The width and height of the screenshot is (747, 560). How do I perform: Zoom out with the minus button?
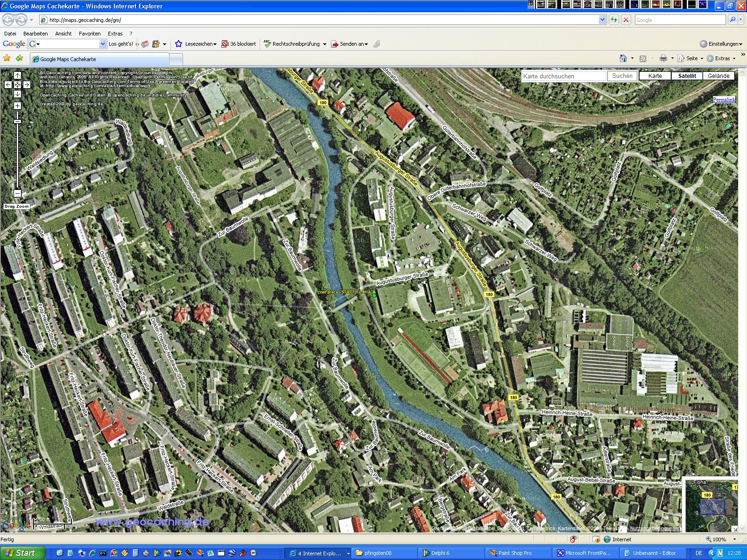pyautogui.click(x=17, y=193)
